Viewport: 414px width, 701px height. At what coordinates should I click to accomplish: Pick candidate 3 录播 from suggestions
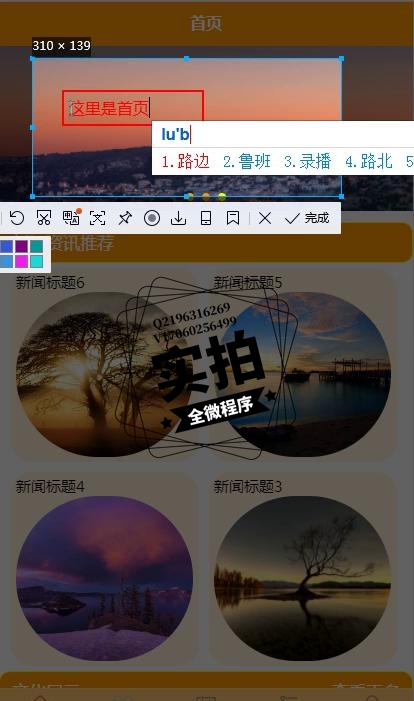tap(308, 161)
